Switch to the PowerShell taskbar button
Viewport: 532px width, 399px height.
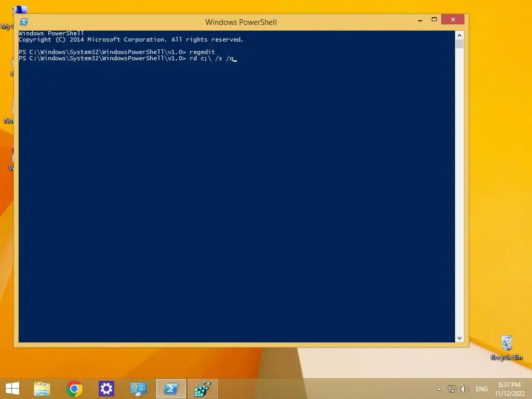tap(170, 389)
